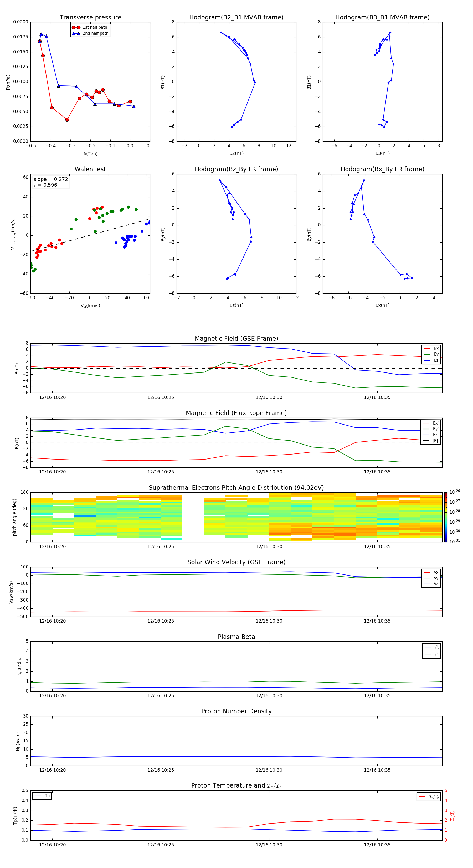
Task: Click the 'B2(nT)' axis label
Action: point(236,153)
